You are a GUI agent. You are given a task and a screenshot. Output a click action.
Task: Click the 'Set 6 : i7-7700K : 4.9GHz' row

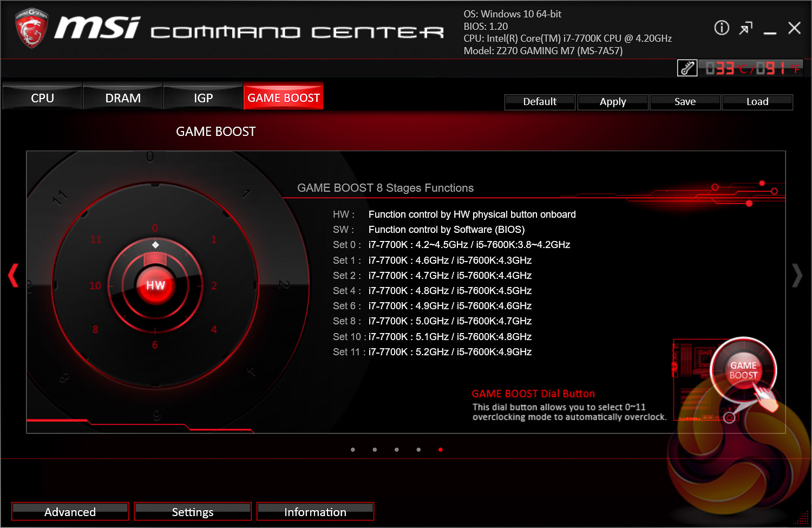tap(432, 306)
